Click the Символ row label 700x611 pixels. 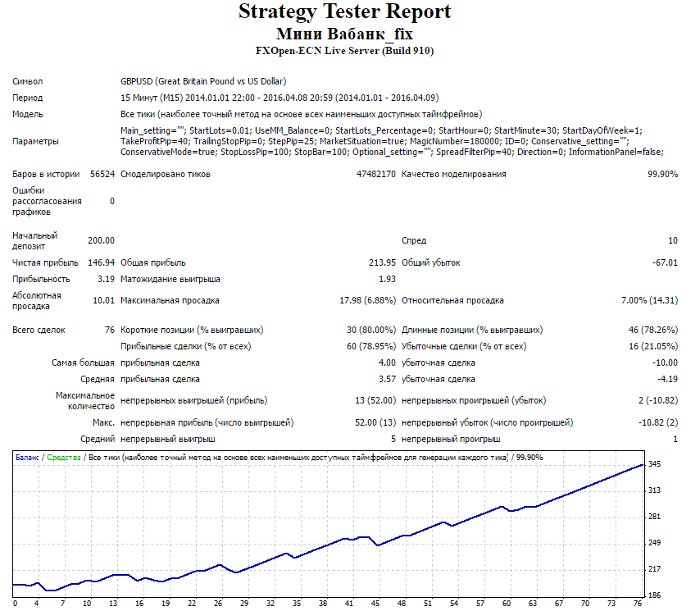[x=28, y=81]
